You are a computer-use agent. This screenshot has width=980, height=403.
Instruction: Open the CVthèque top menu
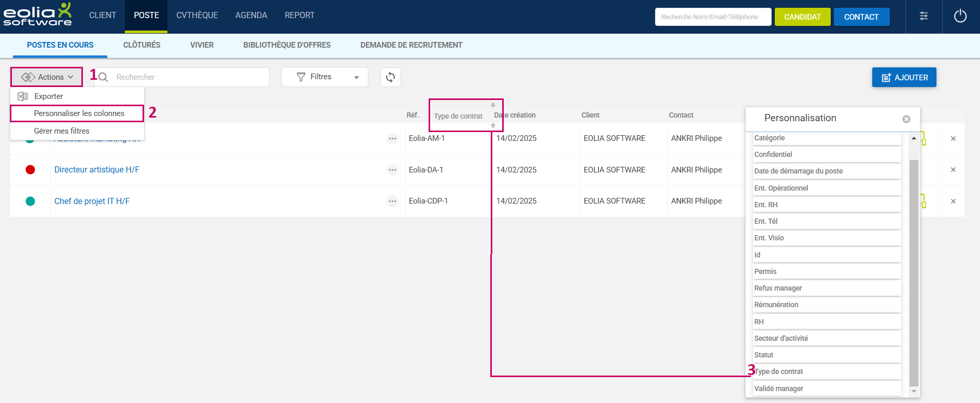click(x=197, y=16)
